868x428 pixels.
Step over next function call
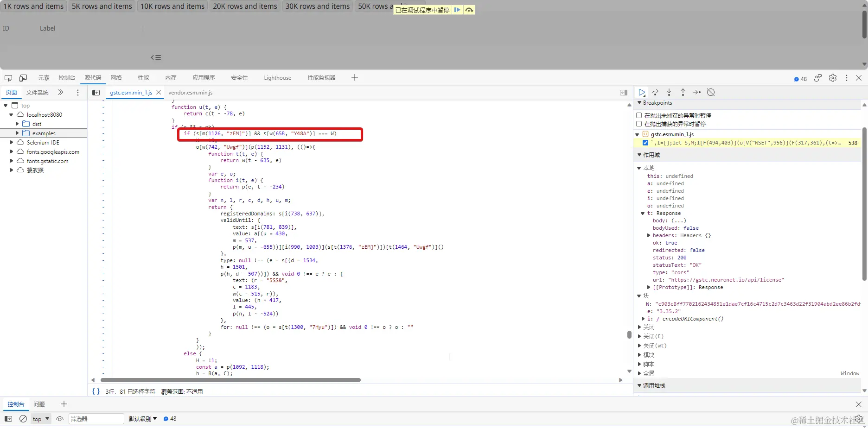(655, 92)
